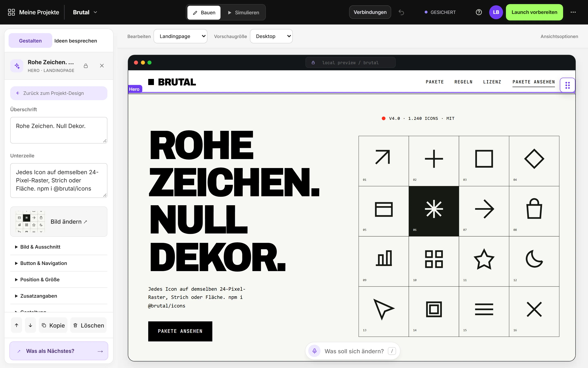
Task: Open the three-dot more menu
Action: coord(573,12)
